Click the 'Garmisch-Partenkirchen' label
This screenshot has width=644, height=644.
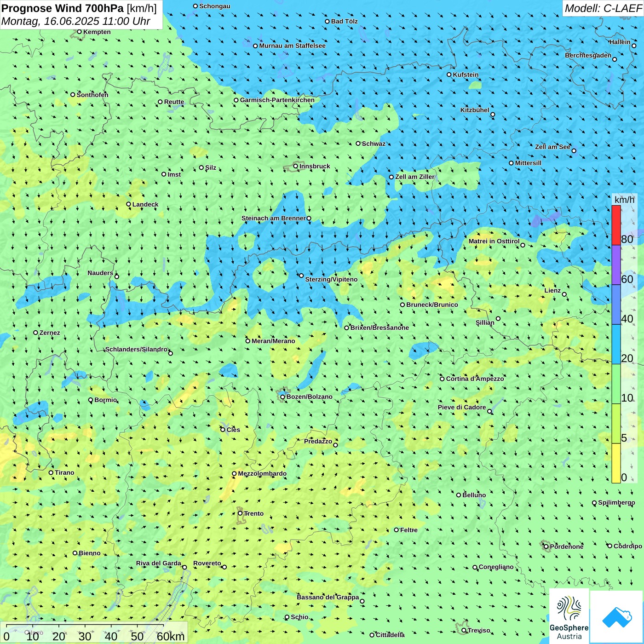click(x=277, y=100)
